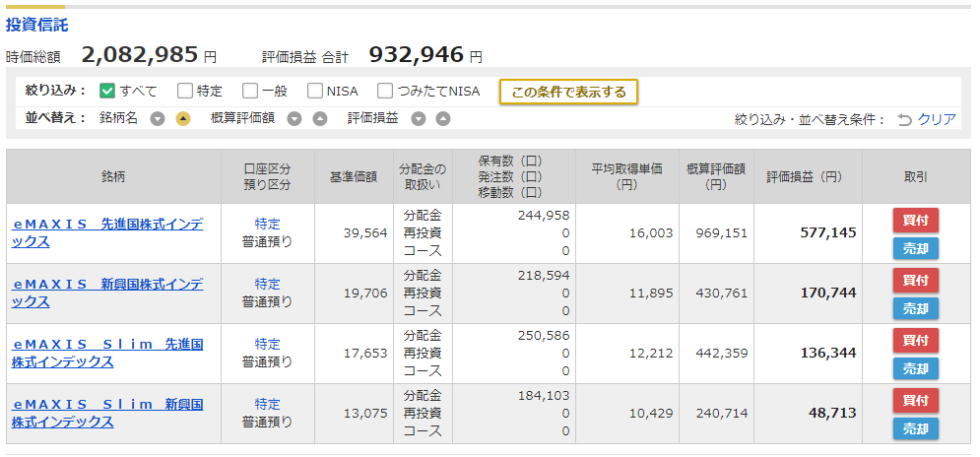Screen dimensions: 980x457
Task: Sort 銘柄名 in descending order
Action: (x=158, y=119)
